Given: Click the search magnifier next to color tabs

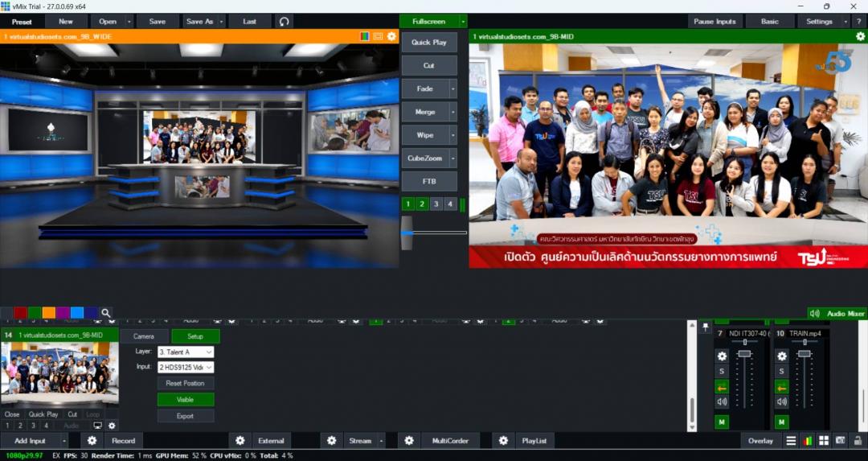Looking at the screenshot, I should pos(106,313).
